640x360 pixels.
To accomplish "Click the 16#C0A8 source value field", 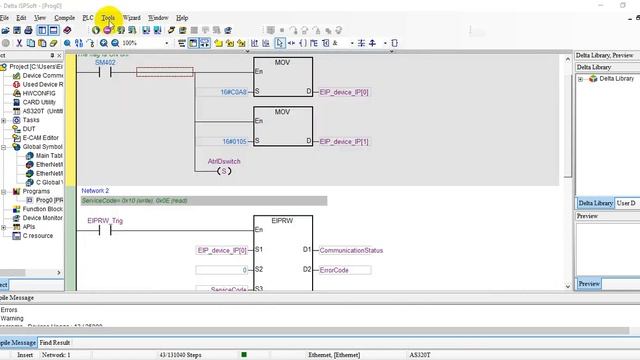I will [x=222, y=92].
